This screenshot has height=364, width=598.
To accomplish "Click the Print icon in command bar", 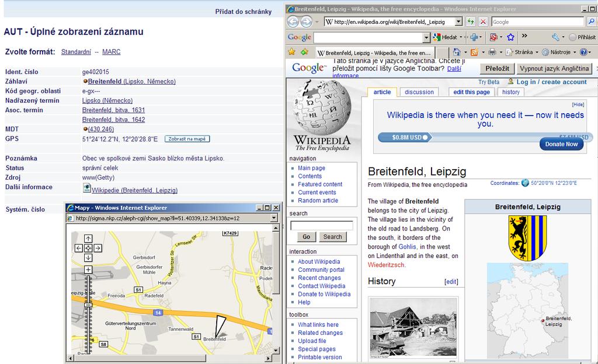I will tap(492, 52).
